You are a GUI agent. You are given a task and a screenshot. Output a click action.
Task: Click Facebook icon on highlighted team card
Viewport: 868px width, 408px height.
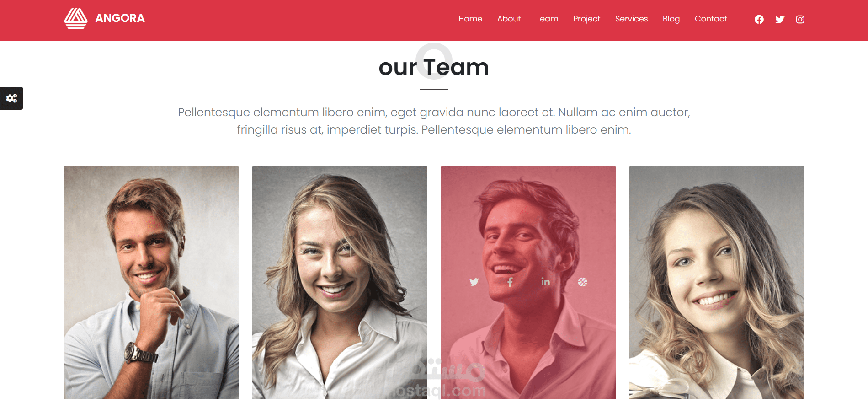pyautogui.click(x=510, y=282)
